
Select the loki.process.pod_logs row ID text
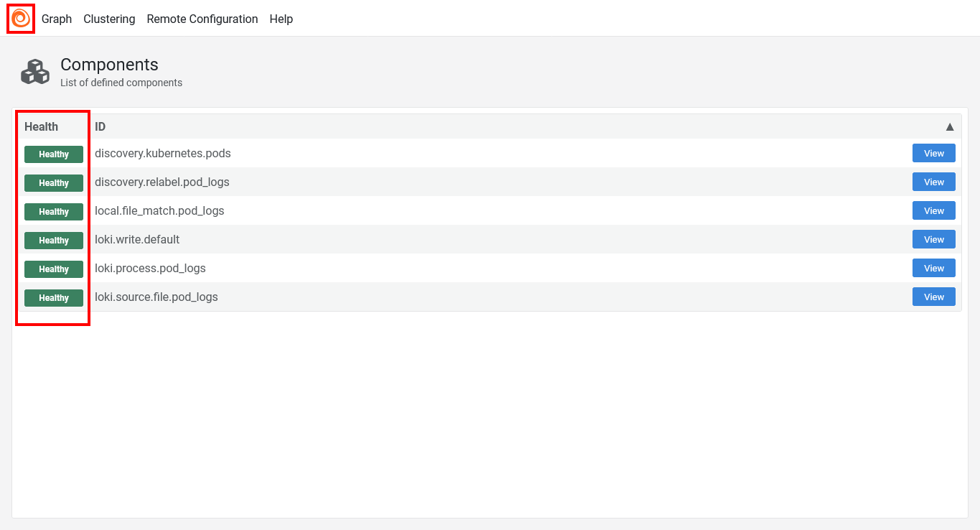click(150, 269)
